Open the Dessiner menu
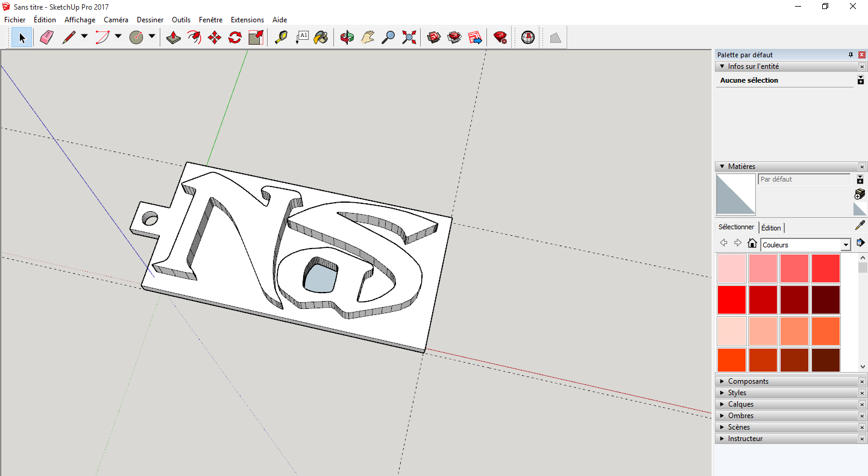This screenshot has height=476, width=868. (150, 20)
